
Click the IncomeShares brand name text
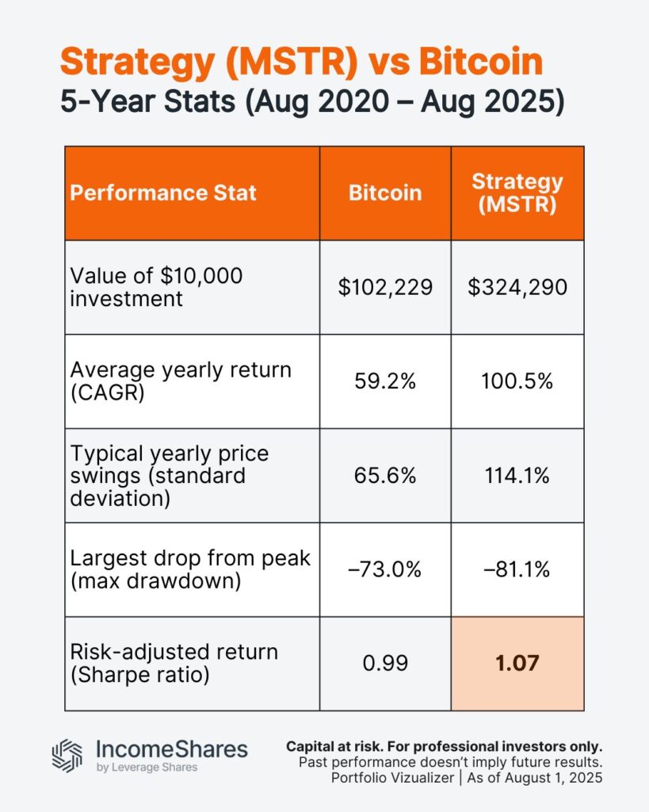coord(172,749)
